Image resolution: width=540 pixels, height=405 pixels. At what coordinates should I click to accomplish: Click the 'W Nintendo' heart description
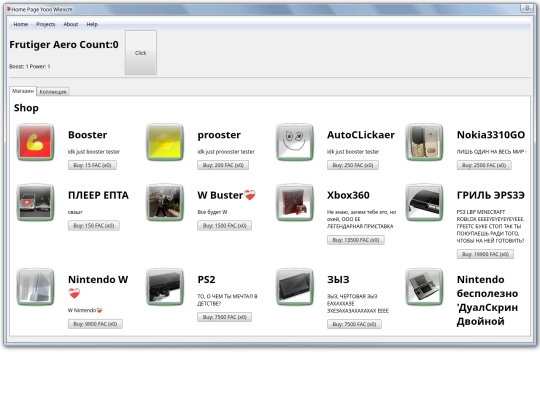click(x=85, y=310)
